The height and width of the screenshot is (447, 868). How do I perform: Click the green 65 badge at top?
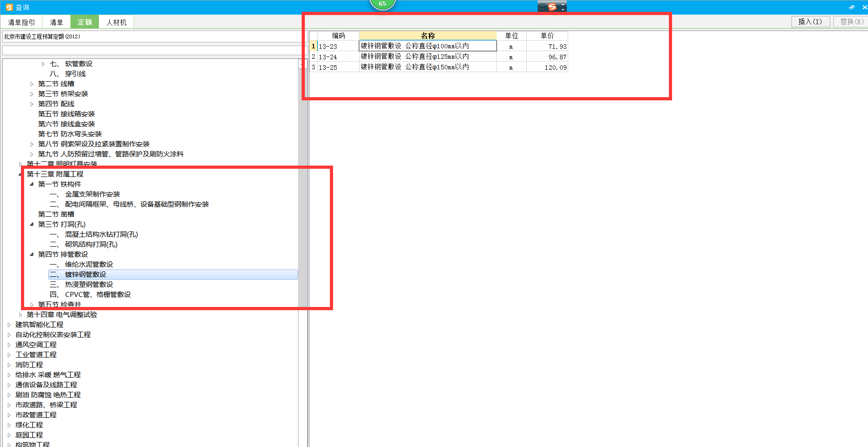click(382, 4)
